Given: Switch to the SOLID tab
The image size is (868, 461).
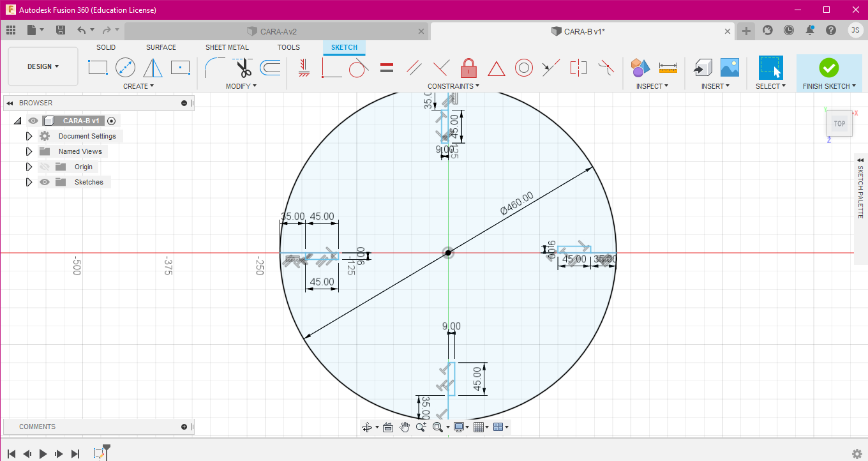Looking at the screenshot, I should pos(106,47).
